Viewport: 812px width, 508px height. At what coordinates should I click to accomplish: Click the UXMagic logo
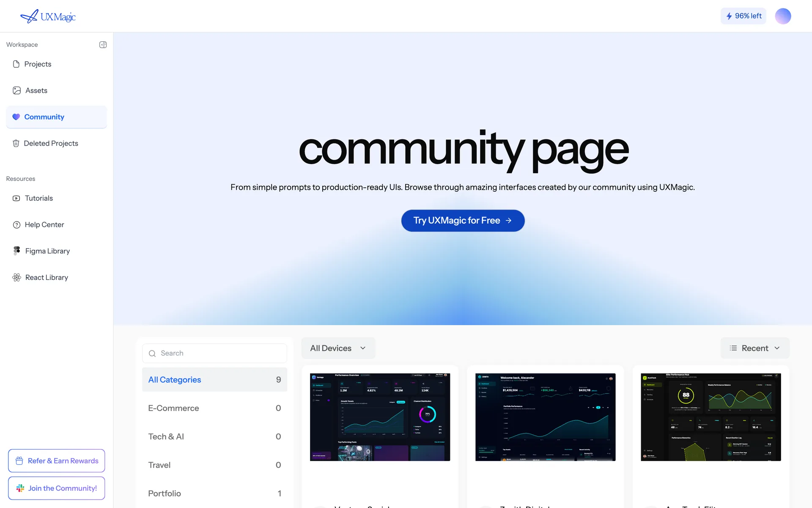tap(48, 17)
